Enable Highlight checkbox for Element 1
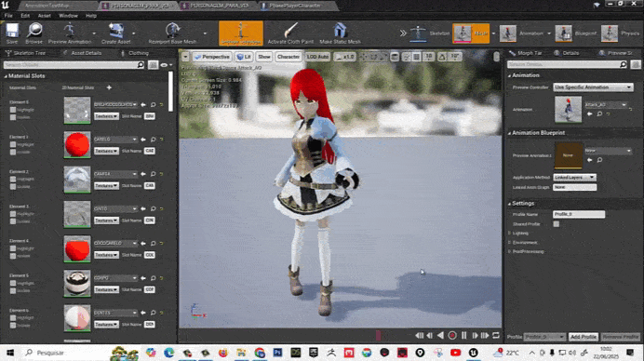The image size is (644, 361). pyautogui.click(x=13, y=144)
